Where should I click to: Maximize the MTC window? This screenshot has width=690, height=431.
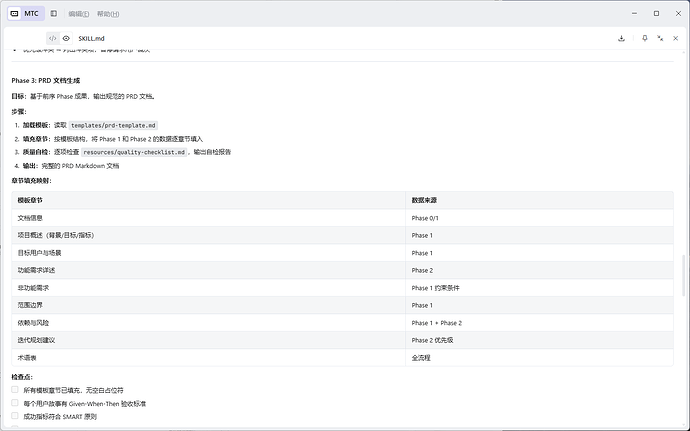pos(656,14)
